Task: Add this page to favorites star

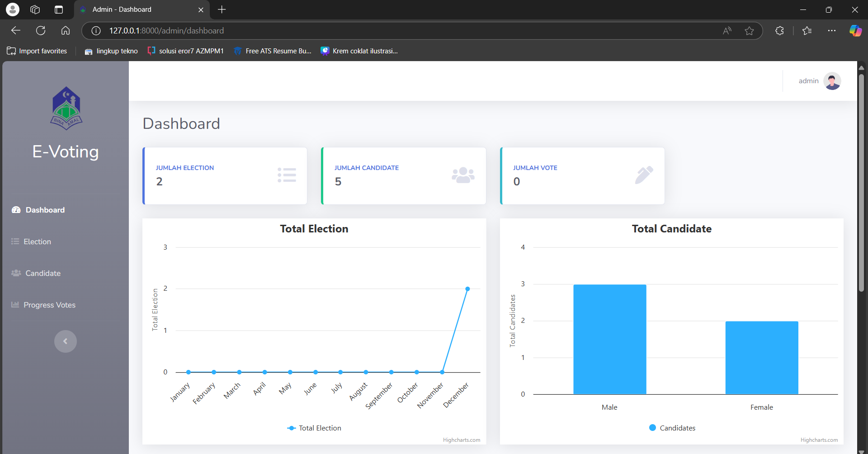Action: [749, 31]
